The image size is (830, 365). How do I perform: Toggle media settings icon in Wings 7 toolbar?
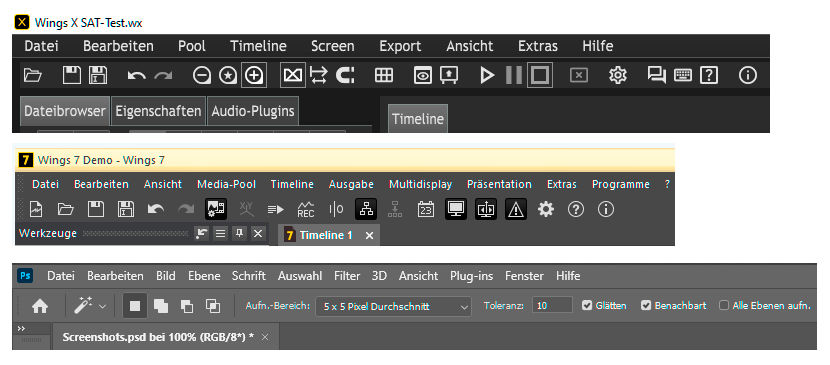[x=216, y=209]
